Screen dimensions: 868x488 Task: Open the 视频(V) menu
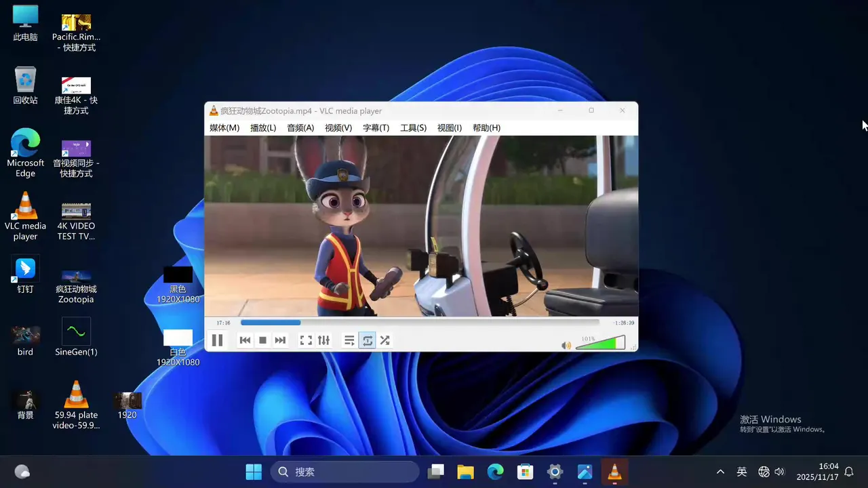click(338, 127)
